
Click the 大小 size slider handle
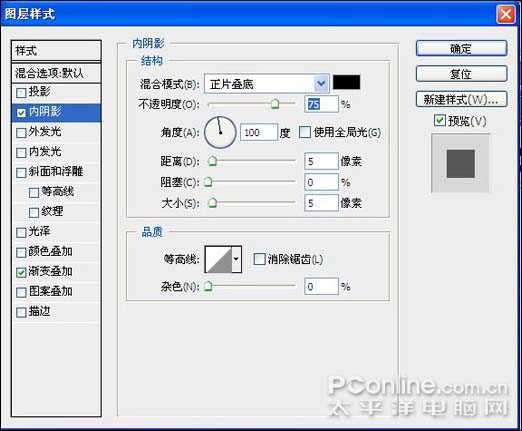[x=212, y=203]
